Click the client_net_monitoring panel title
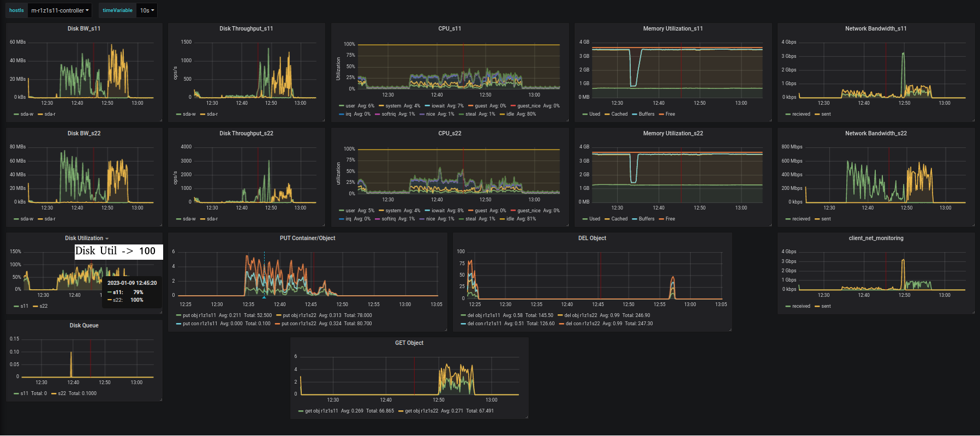 point(876,238)
